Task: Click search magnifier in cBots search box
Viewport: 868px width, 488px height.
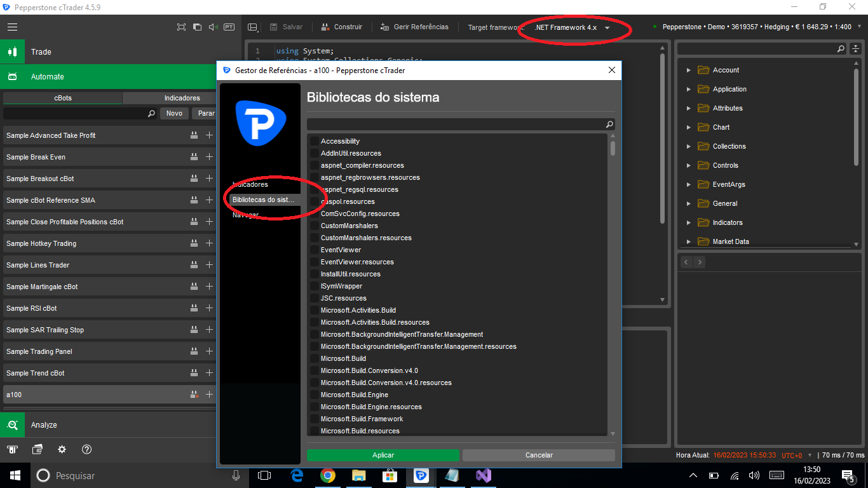Action: (151, 114)
